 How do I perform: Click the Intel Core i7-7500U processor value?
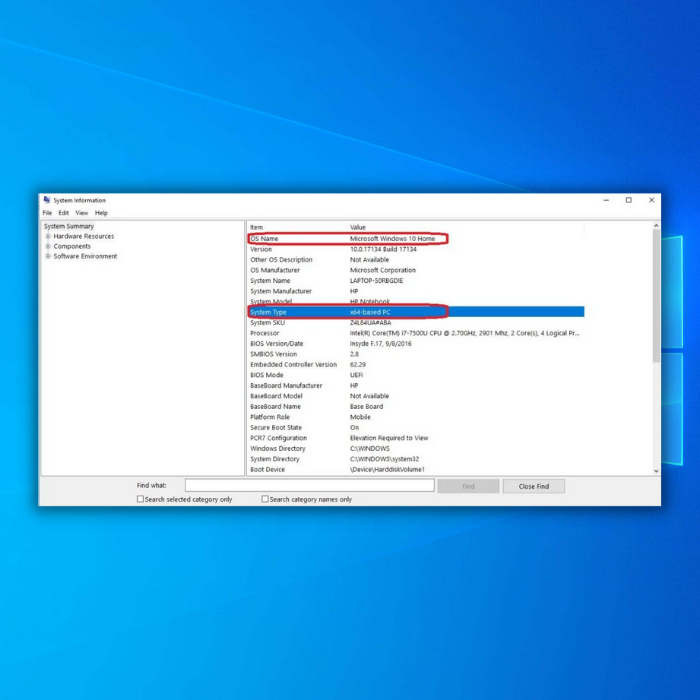coord(464,333)
